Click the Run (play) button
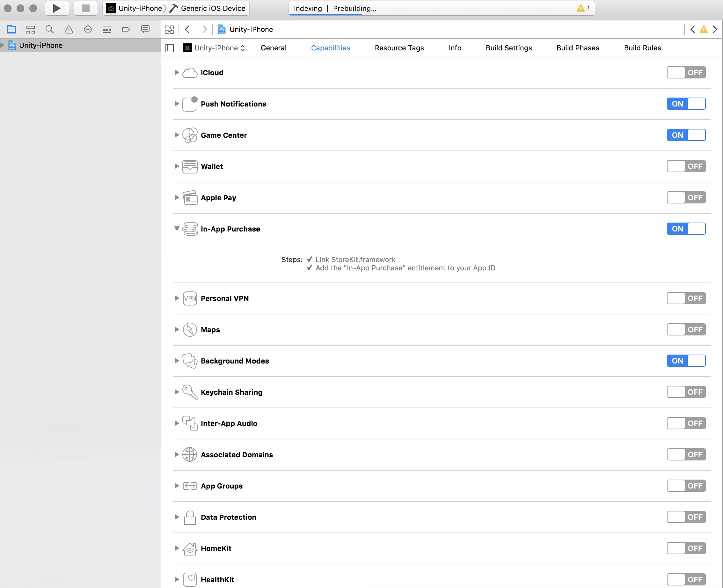 57,8
